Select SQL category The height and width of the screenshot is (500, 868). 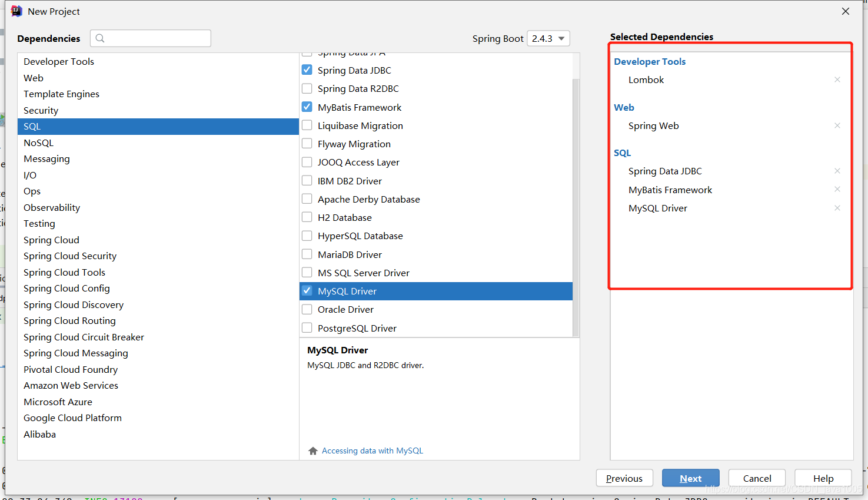pyautogui.click(x=158, y=126)
